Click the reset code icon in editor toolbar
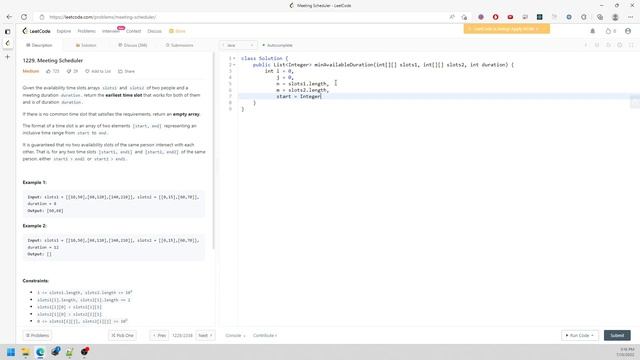 pyautogui.click(x=608, y=45)
